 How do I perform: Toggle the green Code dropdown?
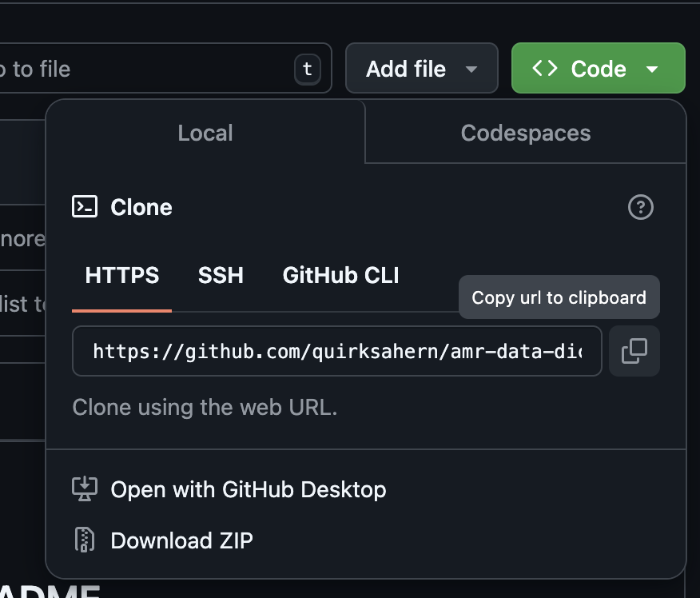[599, 68]
